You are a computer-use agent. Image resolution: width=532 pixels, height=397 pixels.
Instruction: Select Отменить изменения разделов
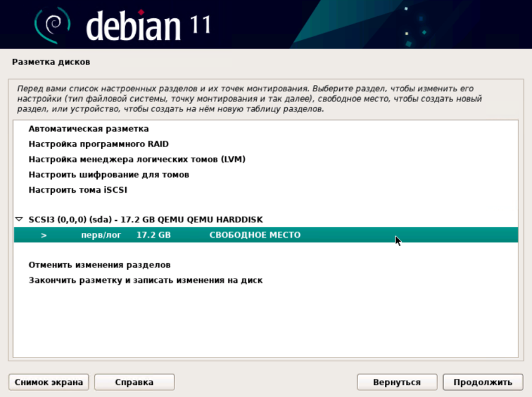click(100, 265)
